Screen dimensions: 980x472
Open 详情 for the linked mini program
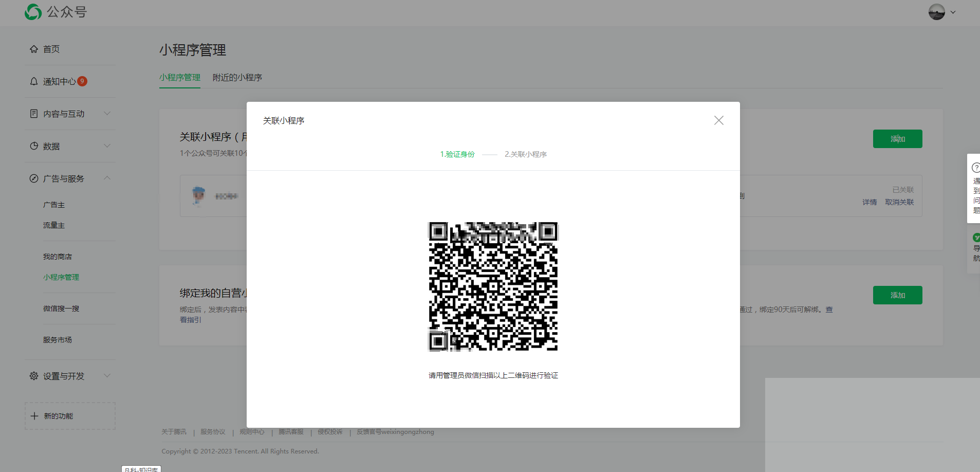[x=870, y=202]
